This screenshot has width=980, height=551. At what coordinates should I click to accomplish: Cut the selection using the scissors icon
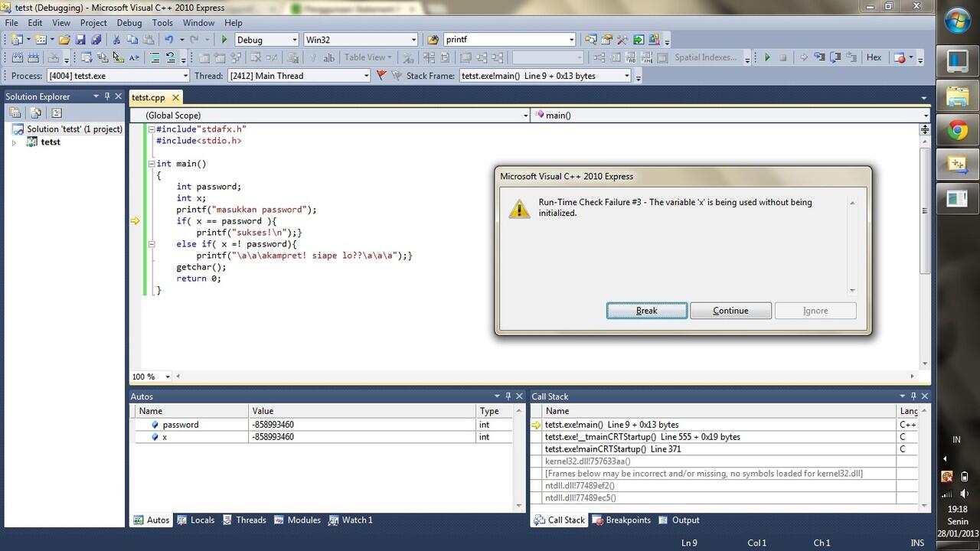coord(116,40)
